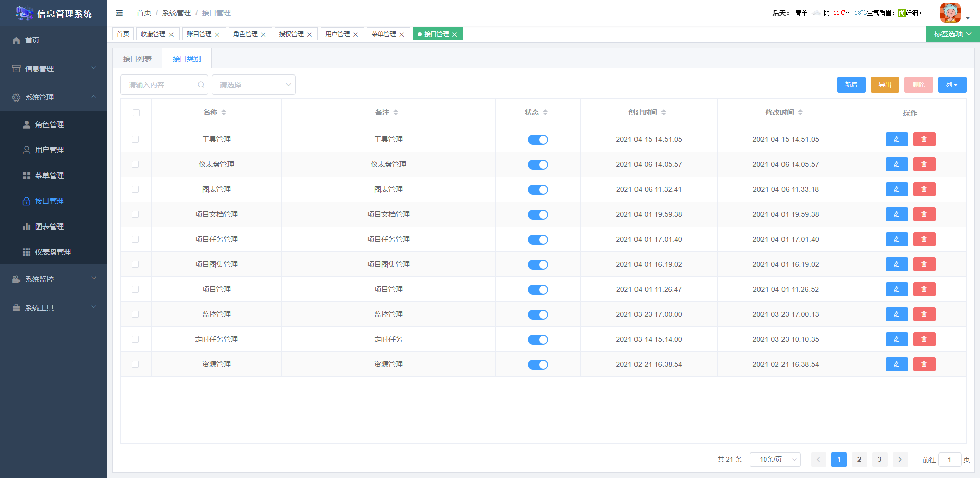Image resolution: width=980 pixels, height=478 pixels.
Task: Edit the 项目管理 row
Action: pyautogui.click(x=896, y=289)
